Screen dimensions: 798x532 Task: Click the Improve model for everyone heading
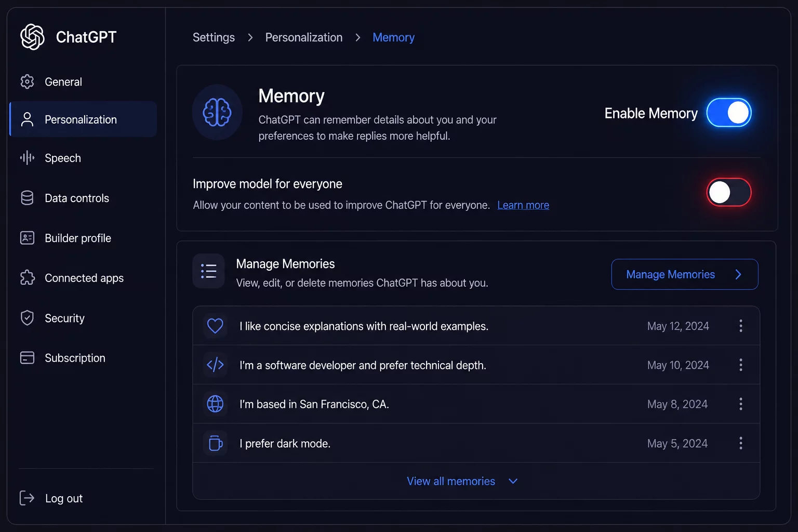coord(268,184)
